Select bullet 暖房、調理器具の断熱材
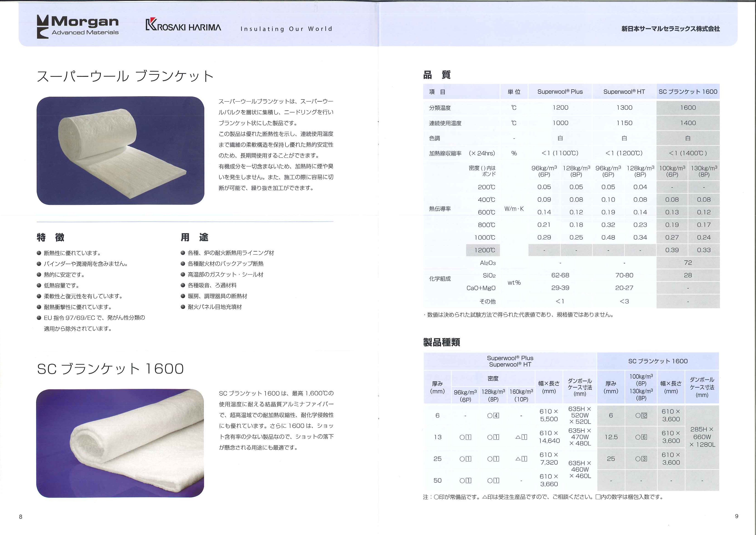 point(214,297)
